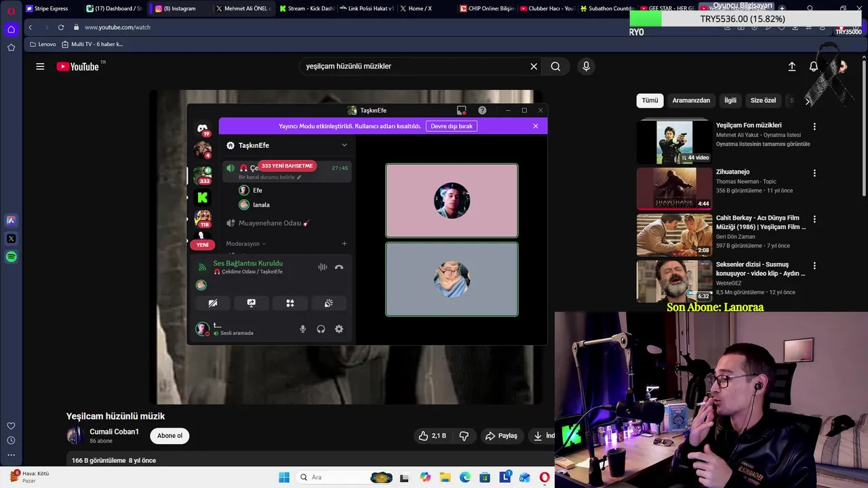Screen dimensions: 868x488
Task: Click Devre dışı bırak button
Action: (452, 126)
